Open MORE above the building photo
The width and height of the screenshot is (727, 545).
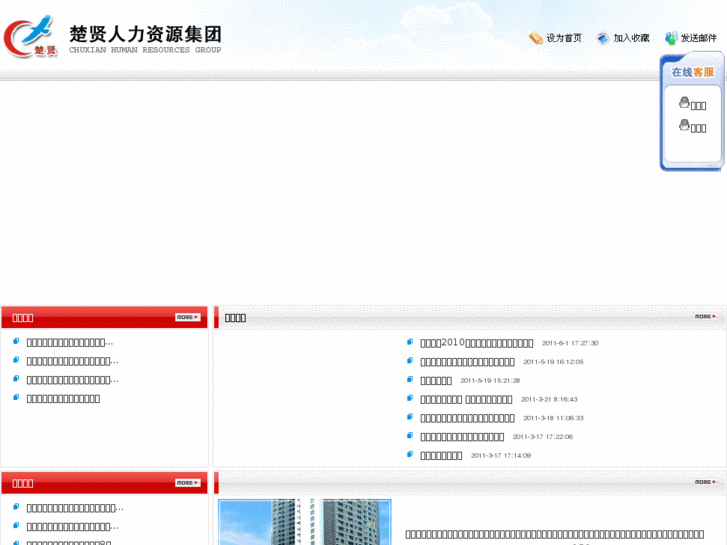[705, 482]
